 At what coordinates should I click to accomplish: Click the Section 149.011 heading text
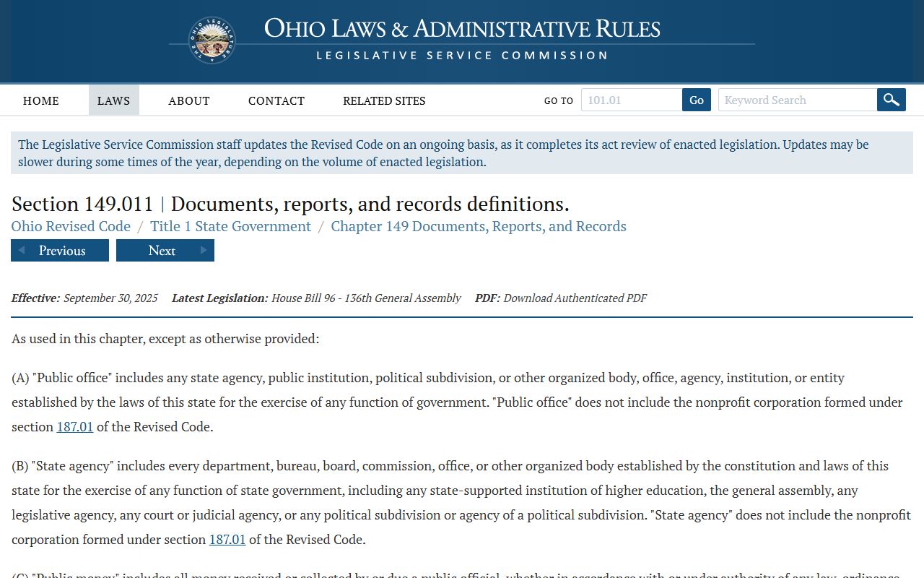[x=290, y=204]
